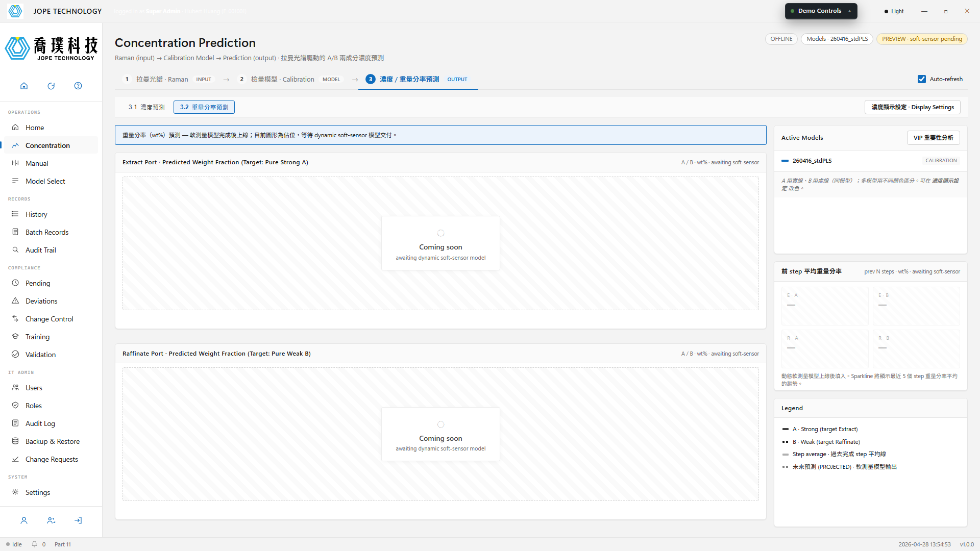Open History records
This screenshot has width=980, height=551.
pos(51,214)
